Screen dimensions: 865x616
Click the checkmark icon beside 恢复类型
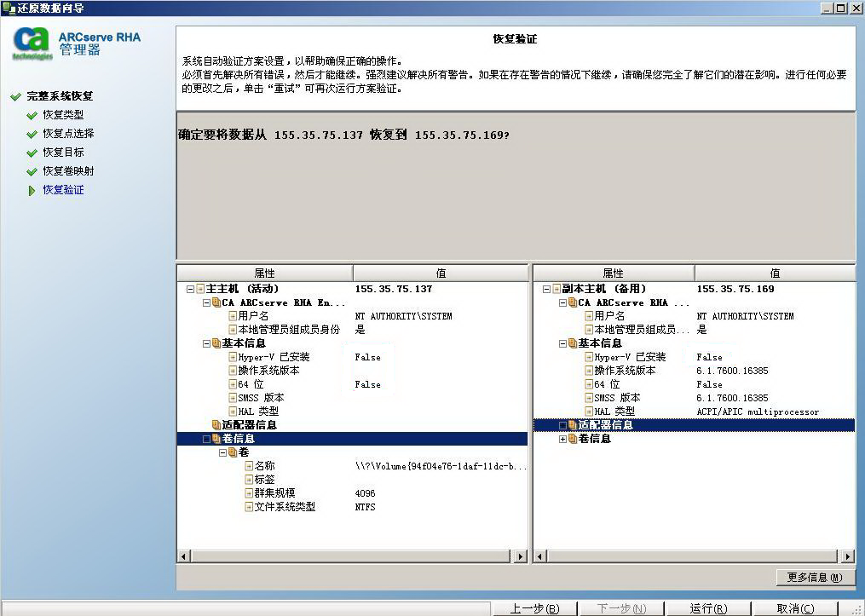32,115
